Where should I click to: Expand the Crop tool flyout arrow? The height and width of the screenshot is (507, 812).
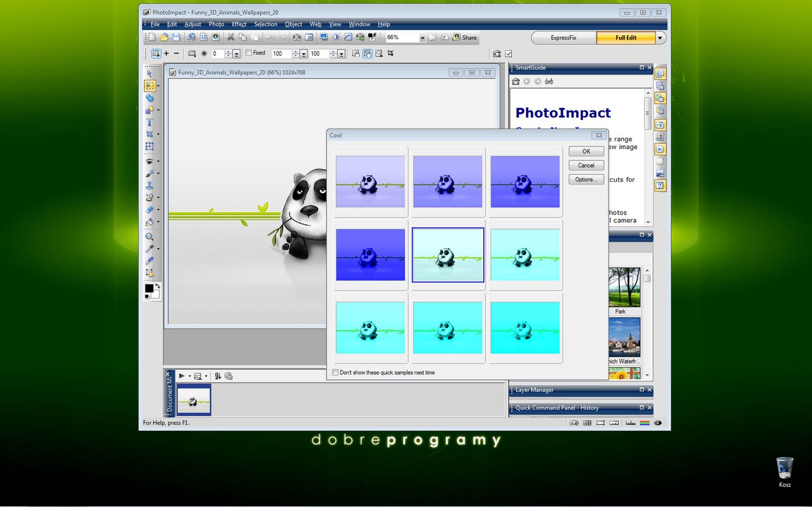click(x=158, y=134)
